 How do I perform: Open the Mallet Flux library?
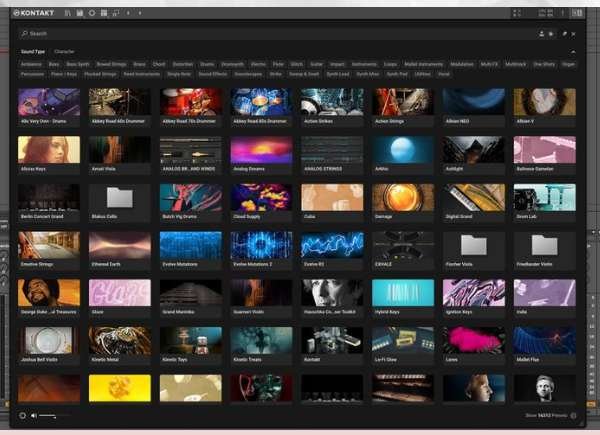tap(545, 345)
